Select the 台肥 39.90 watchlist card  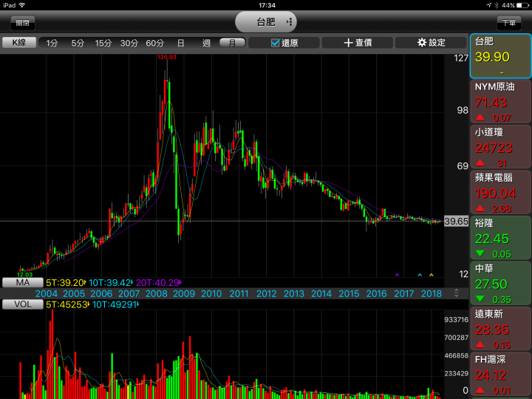click(x=500, y=56)
